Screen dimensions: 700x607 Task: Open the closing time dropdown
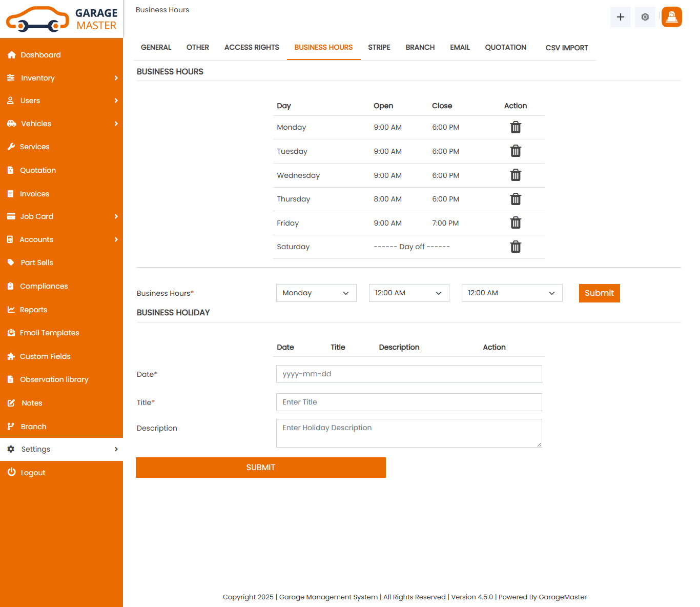pos(511,293)
